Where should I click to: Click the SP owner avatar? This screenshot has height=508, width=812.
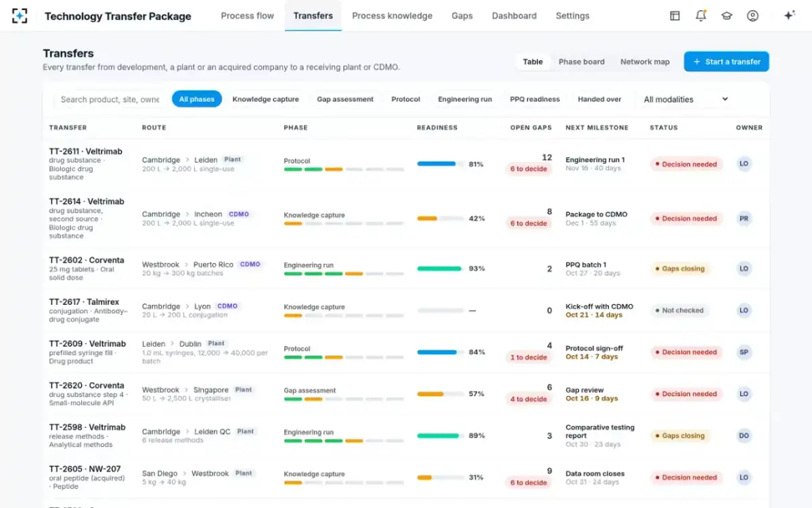(744, 352)
